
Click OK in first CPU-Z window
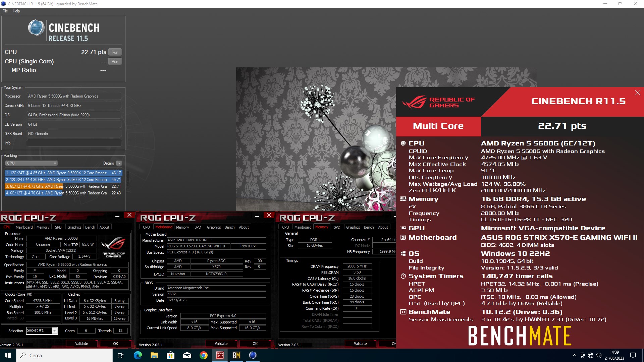pos(115,344)
